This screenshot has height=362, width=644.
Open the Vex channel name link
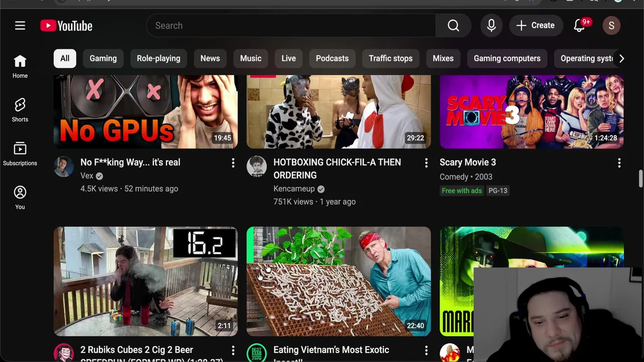coord(87,175)
